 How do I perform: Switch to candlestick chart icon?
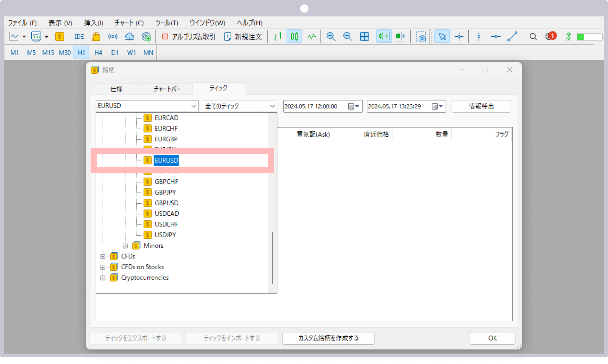click(x=294, y=37)
